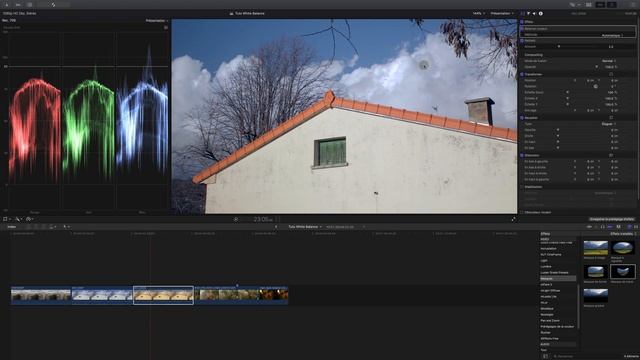Toggle the effects browser icon above the timeline

[x=629, y=227]
